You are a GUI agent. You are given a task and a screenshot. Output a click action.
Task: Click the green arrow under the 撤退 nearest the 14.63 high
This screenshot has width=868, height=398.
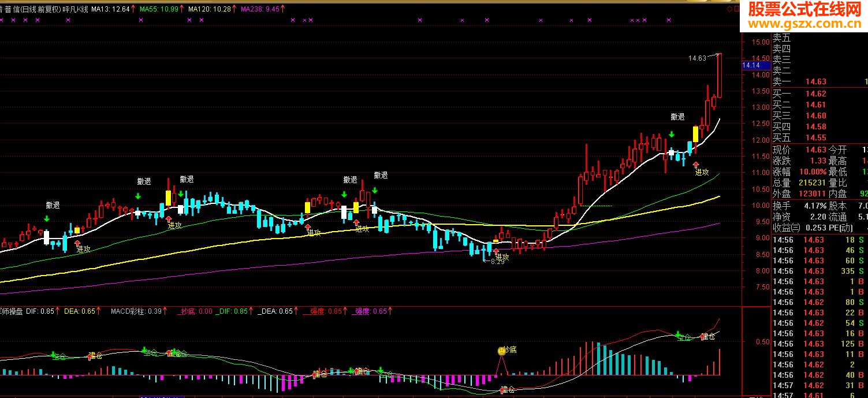click(671, 135)
